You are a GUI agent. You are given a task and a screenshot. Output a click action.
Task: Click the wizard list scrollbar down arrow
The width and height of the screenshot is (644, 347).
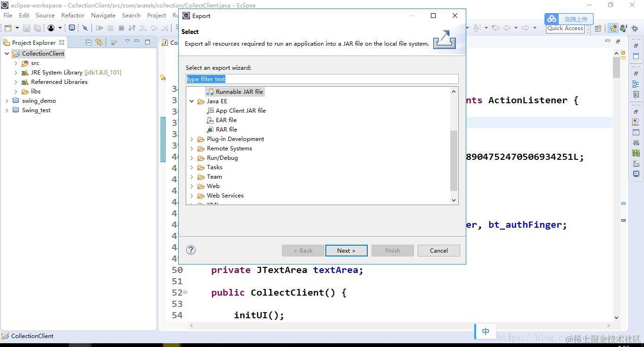click(454, 200)
